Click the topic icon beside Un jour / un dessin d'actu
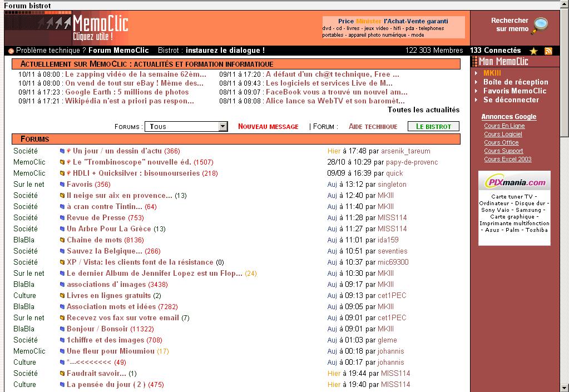This screenshot has width=569, height=392. pyautogui.click(x=62, y=151)
